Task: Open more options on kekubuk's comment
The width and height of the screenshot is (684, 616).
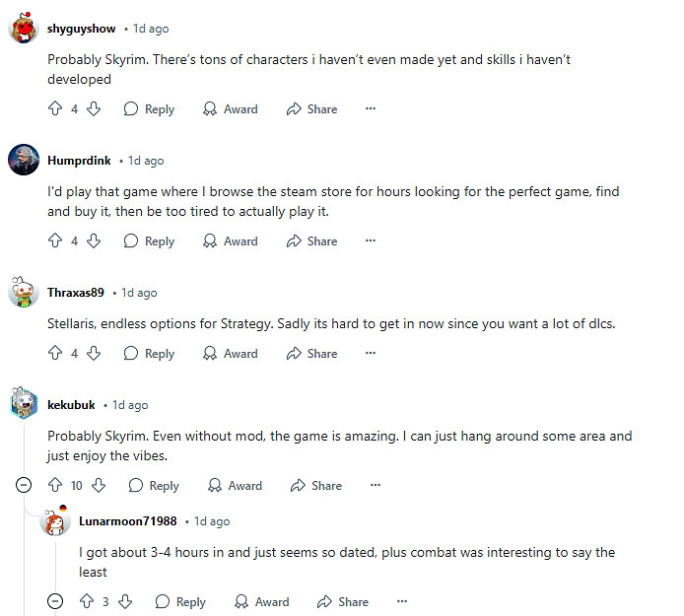Action: pyautogui.click(x=376, y=485)
